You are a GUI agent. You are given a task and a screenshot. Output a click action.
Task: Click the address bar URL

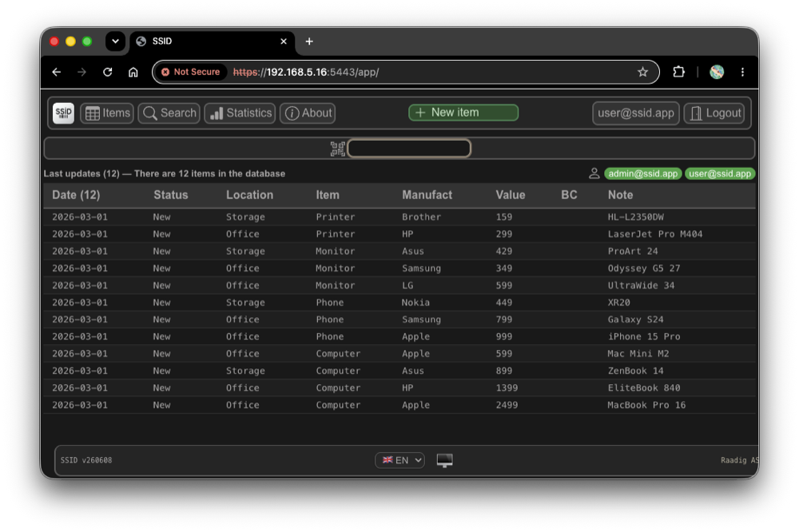(306, 72)
